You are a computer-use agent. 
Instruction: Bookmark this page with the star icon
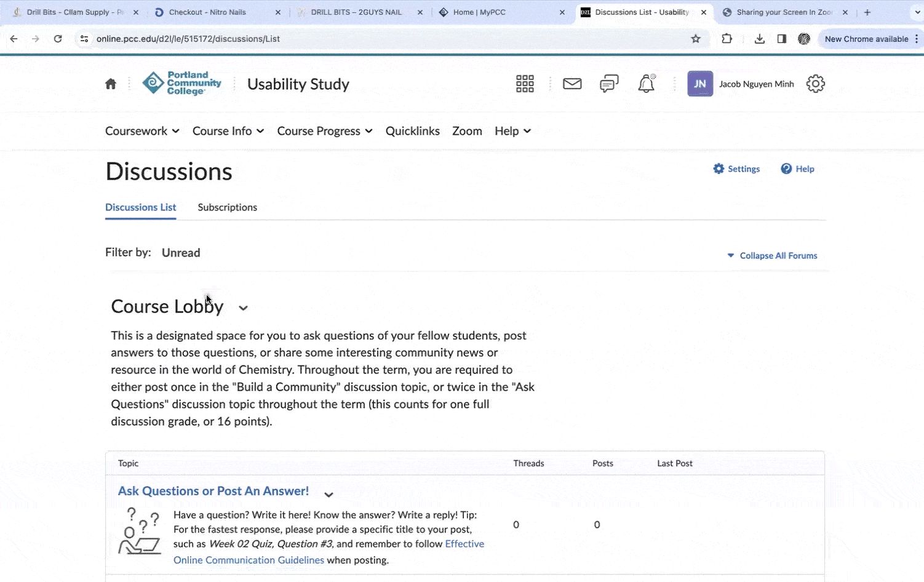(696, 39)
